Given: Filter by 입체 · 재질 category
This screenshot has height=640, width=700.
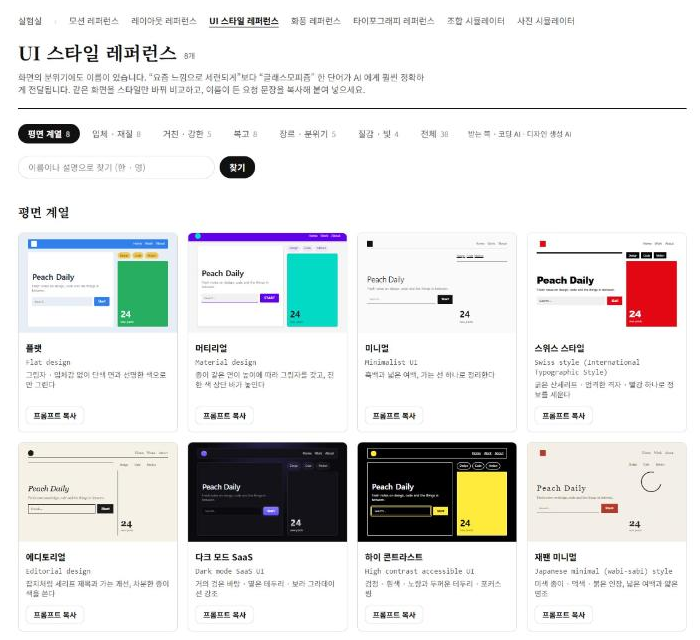Looking at the screenshot, I should point(117,134).
